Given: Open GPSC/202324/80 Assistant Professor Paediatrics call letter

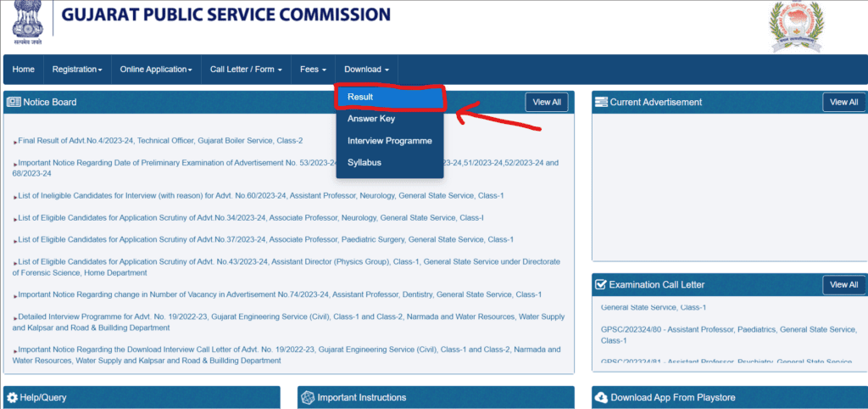Looking at the screenshot, I should pyautogui.click(x=728, y=334).
